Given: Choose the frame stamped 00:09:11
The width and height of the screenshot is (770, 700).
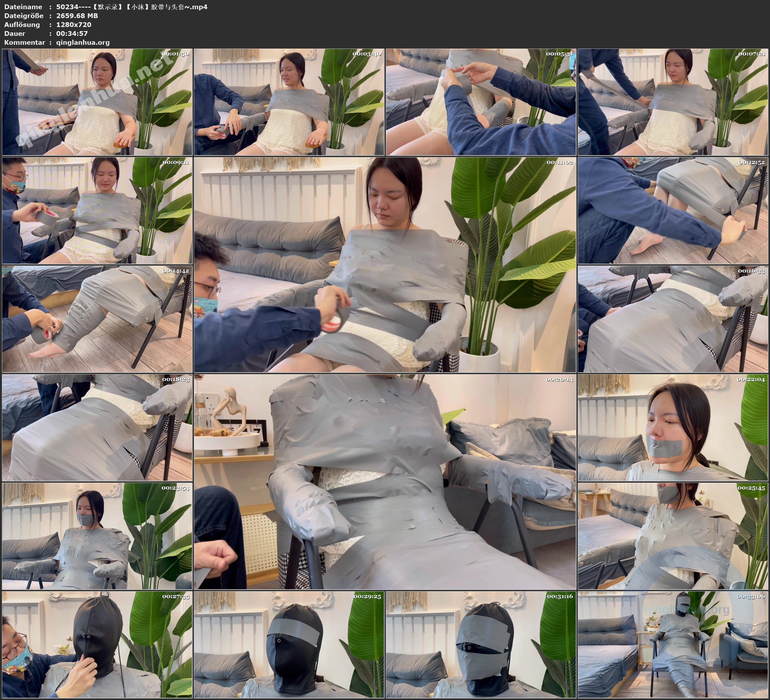Looking at the screenshot, I should (97, 210).
